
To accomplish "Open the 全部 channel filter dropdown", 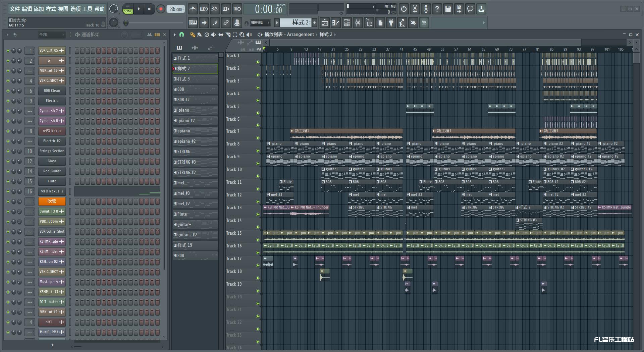I will click(x=51, y=35).
